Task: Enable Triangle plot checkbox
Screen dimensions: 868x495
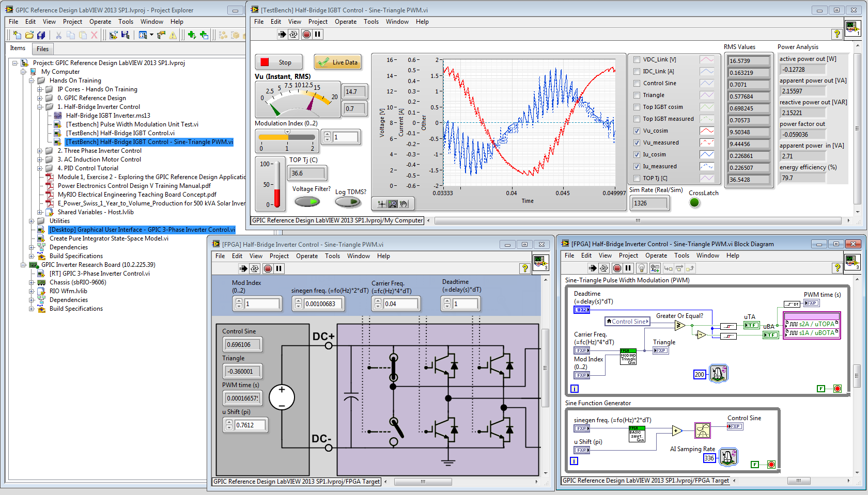Action: click(637, 95)
